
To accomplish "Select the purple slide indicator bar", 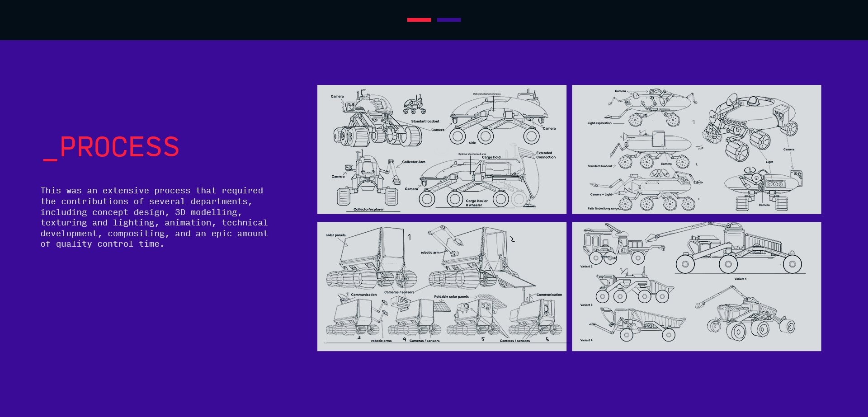I will [x=448, y=20].
